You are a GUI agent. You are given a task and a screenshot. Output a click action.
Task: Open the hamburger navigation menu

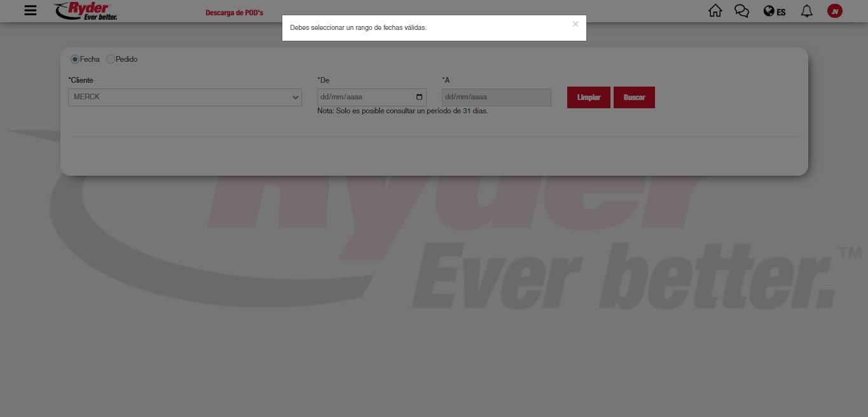[x=30, y=11]
